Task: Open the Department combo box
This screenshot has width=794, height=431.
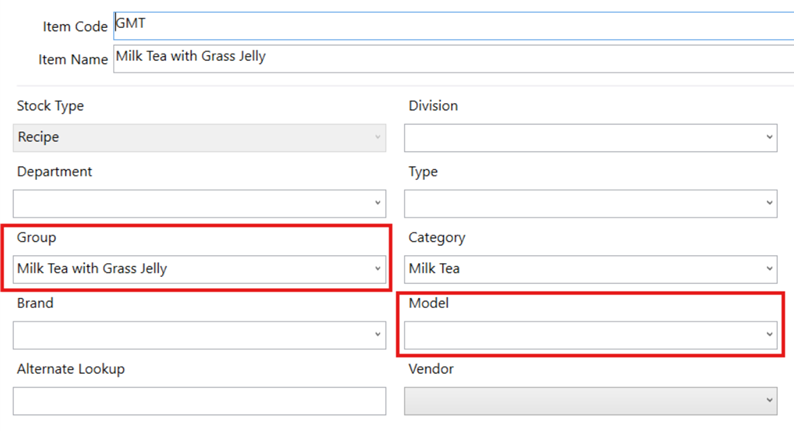Action: [x=199, y=203]
